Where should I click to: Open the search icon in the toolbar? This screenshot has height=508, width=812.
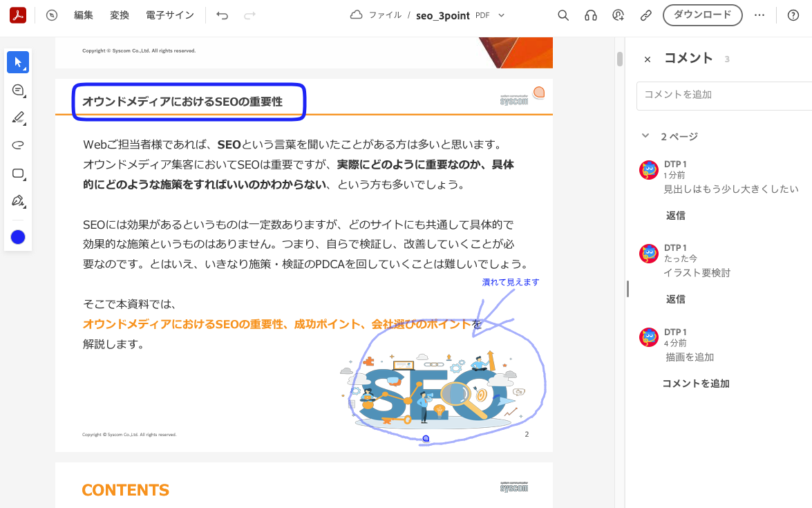(563, 15)
